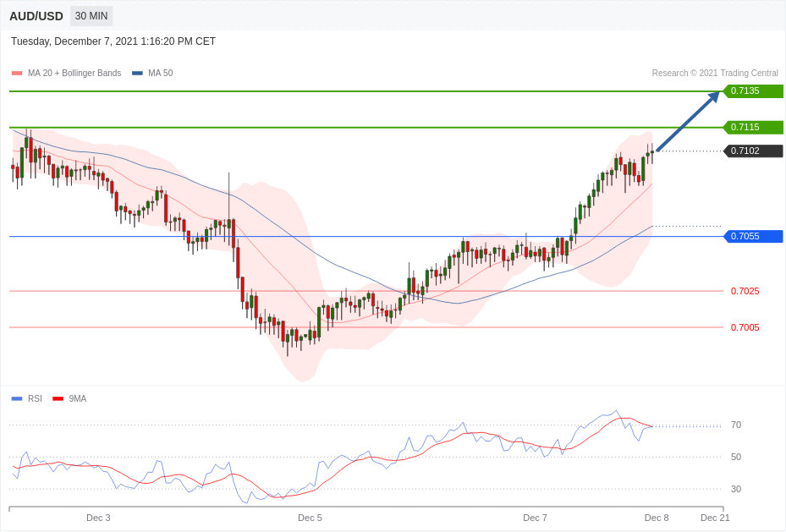
Task: Click the RSI legend label
Action: click(x=35, y=398)
